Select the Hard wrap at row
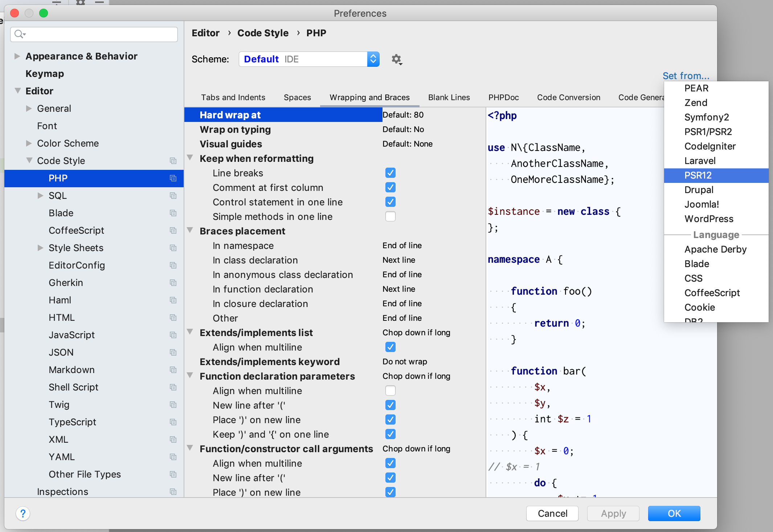 283,115
